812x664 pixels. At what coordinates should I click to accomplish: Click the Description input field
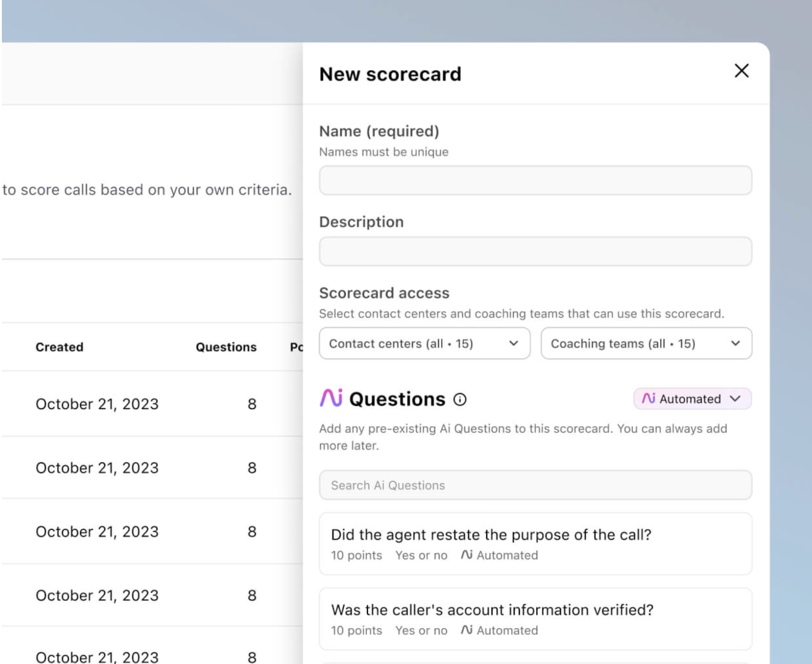click(535, 251)
